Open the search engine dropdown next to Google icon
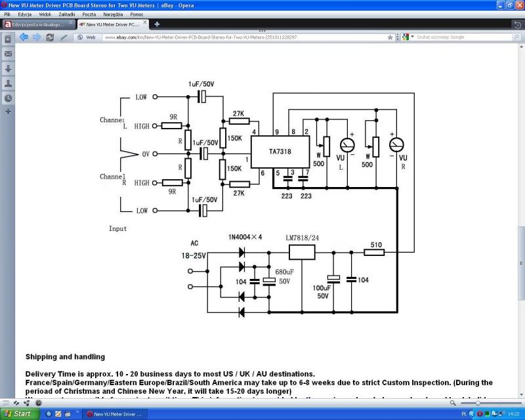 (x=412, y=37)
